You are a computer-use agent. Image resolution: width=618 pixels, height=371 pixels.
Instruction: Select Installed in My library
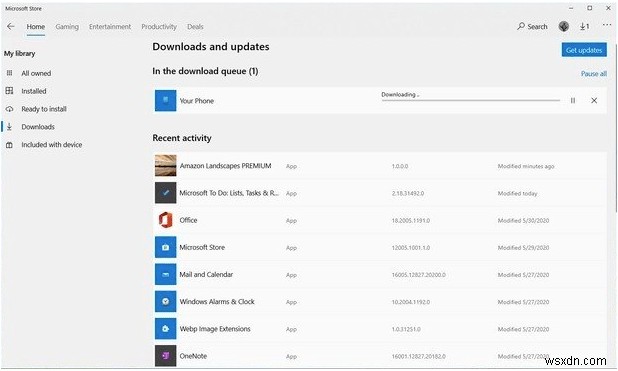point(34,91)
